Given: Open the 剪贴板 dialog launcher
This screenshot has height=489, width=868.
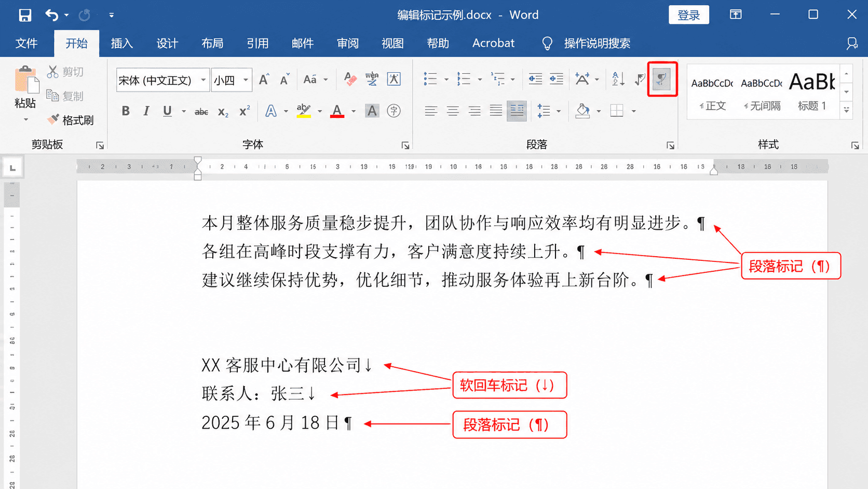Looking at the screenshot, I should [100, 146].
